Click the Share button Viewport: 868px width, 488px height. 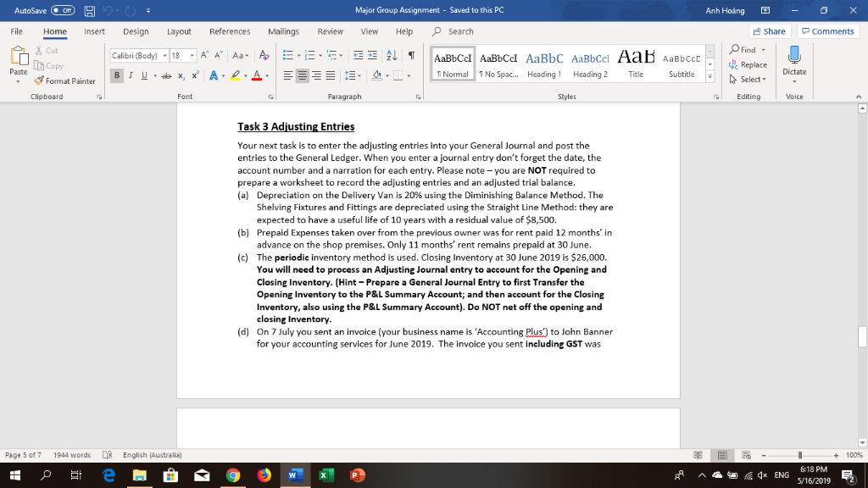click(x=770, y=31)
